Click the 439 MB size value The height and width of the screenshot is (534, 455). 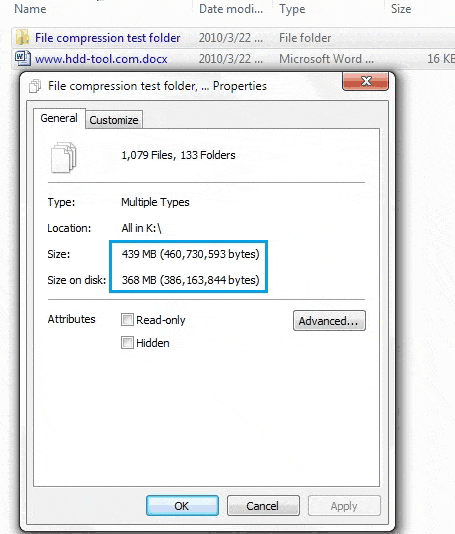pos(191,254)
